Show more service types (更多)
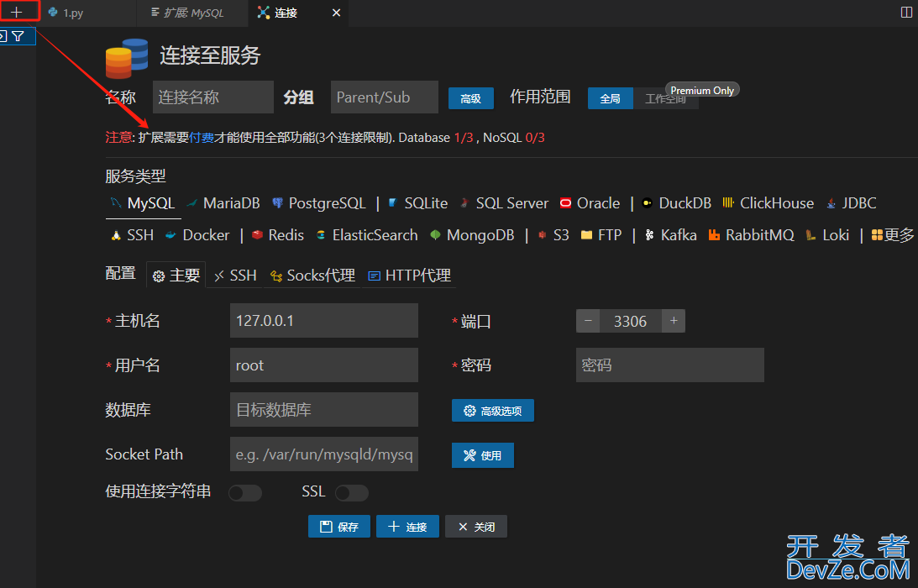The height and width of the screenshot is (588, 918). (x=892, y=235)
